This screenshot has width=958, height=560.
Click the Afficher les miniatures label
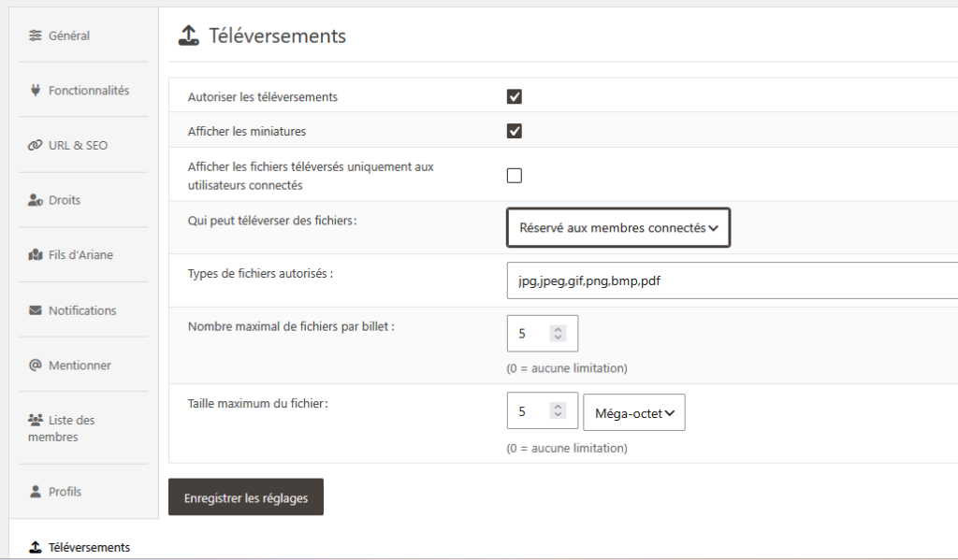click(247, 131)
